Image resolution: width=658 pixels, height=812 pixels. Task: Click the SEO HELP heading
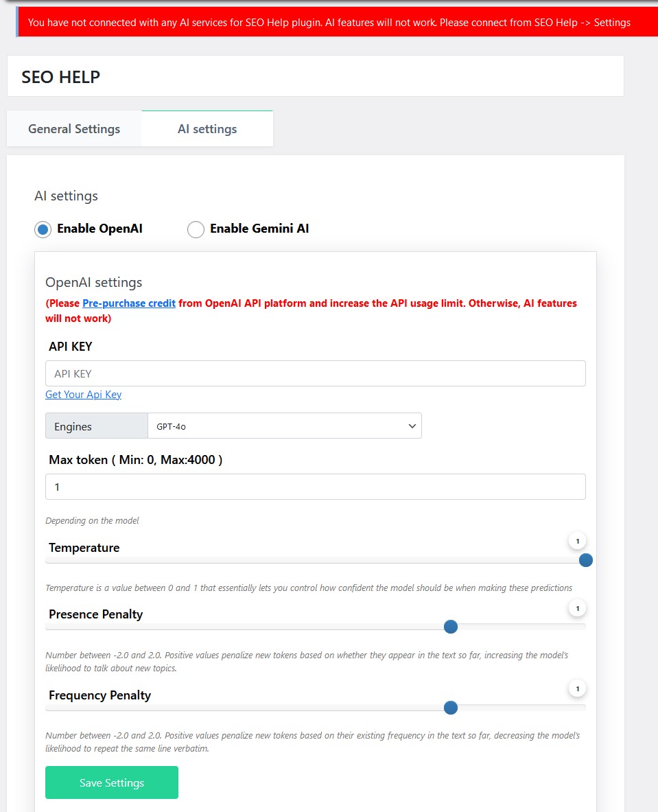(x=60, y=77)
